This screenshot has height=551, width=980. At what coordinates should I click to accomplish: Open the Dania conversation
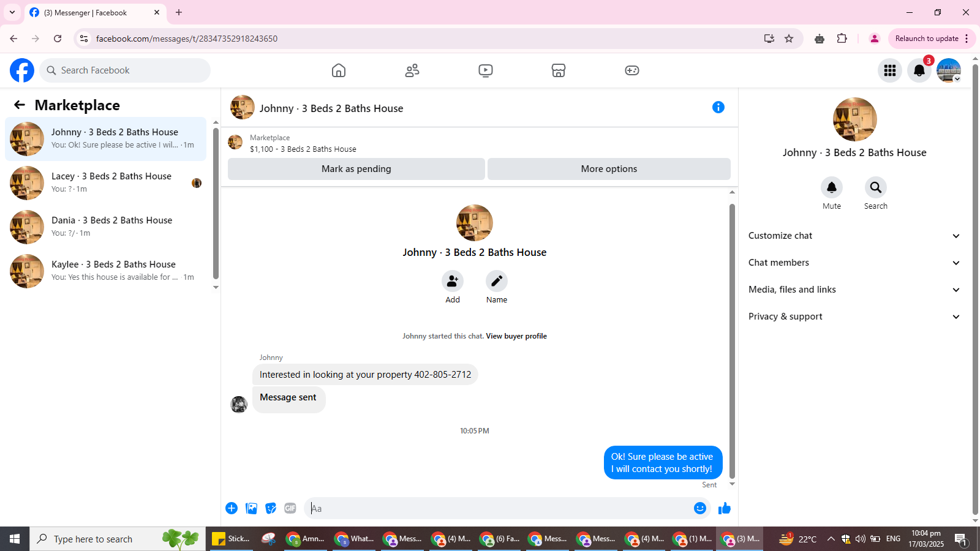105,227
